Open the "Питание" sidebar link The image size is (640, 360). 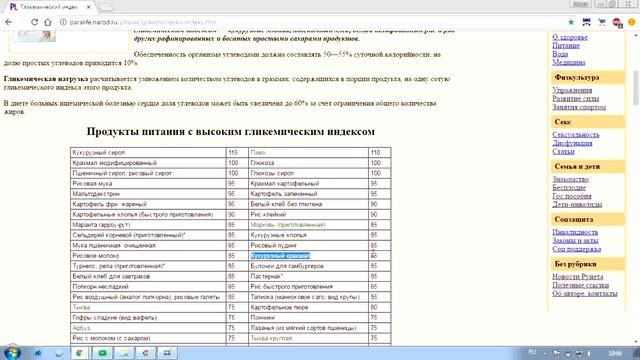coord(566,45)
